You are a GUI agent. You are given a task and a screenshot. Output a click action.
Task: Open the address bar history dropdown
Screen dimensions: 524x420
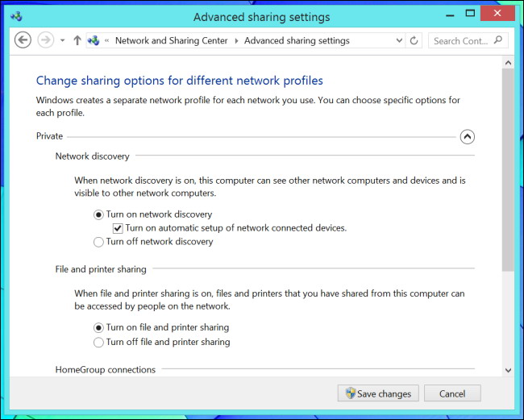[x=399, y=40]
